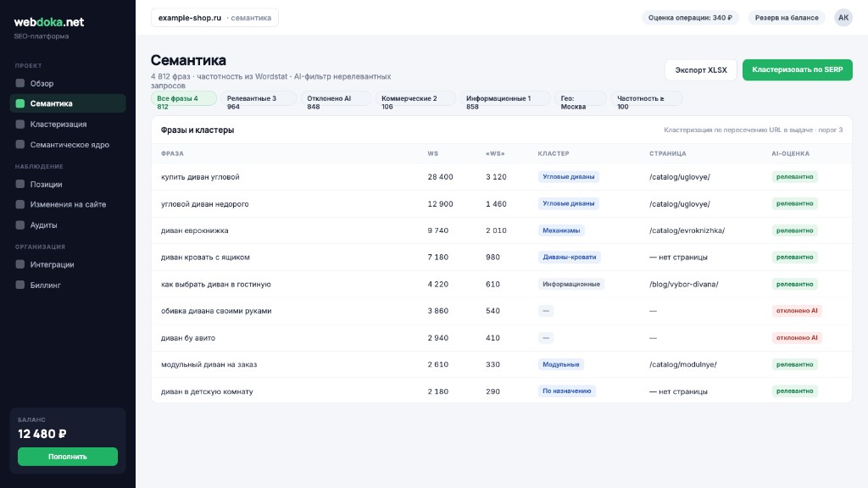Sort by the КЛАСТЕР column header
The height and width of the screenshot is (488, 868).
click(554, 153)
